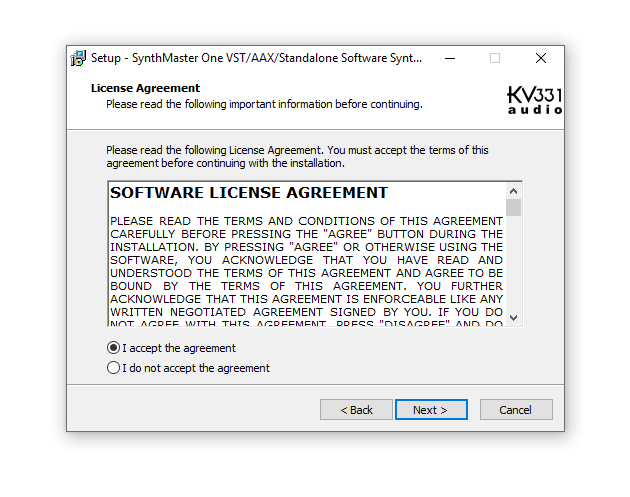Minimize the Setup window
Viewport: 630px width, 497px height.
tap(450, 58)
